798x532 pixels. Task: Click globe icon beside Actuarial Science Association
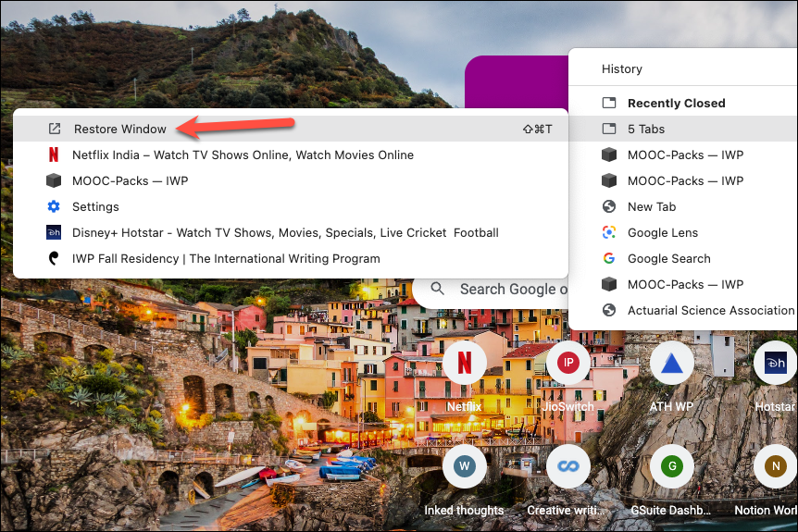[609, 310]
